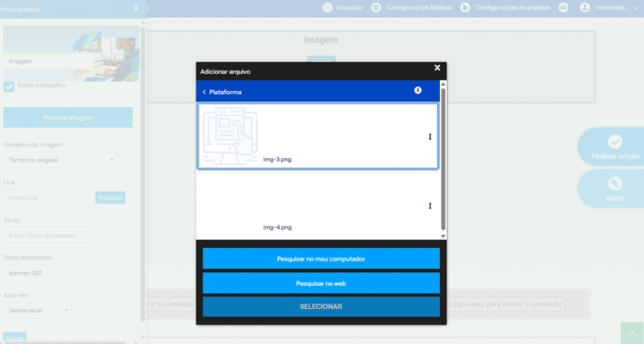Toggle the Exibir cabeçalho checkbox

pyautogui.click(x=8, y=86)
